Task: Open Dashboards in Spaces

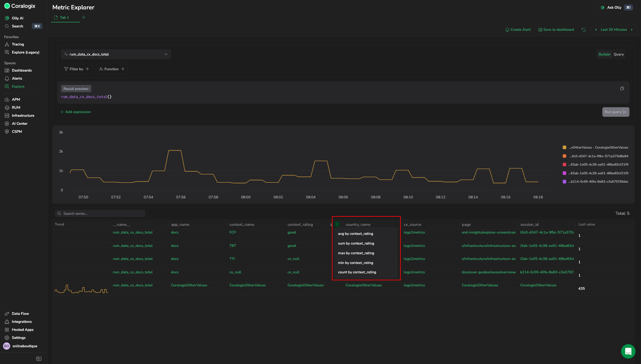Action: [22, 70]
